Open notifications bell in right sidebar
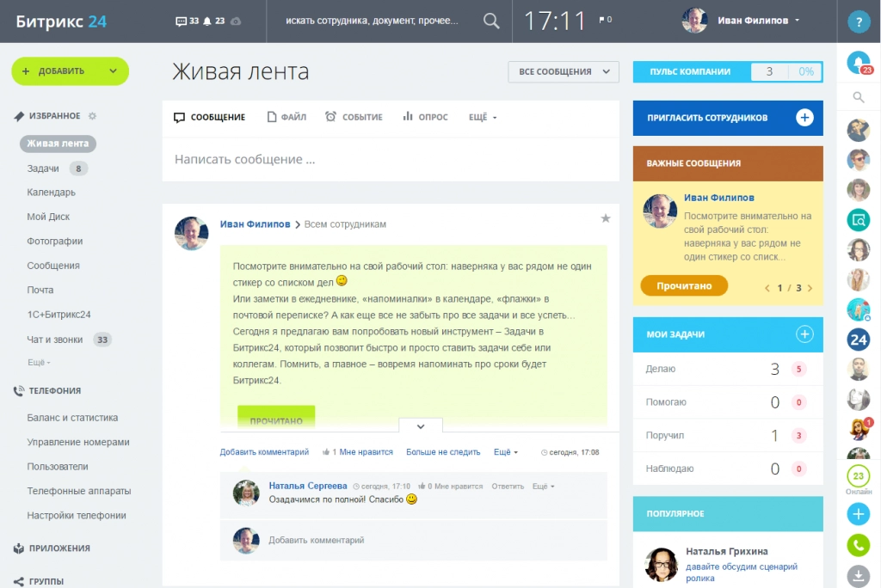The height and width of the screenshot is (588, 881). point(858,62)
